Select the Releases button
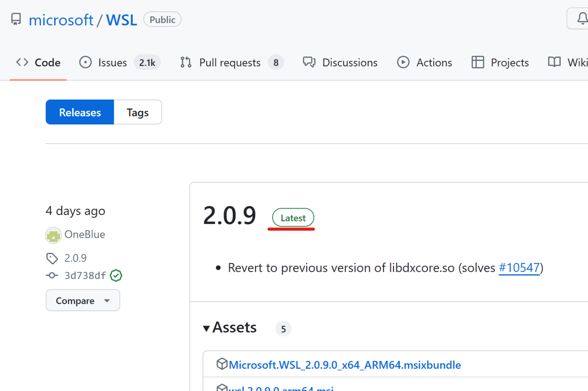This screenshot has width=588, height=391. click(80, 112)
